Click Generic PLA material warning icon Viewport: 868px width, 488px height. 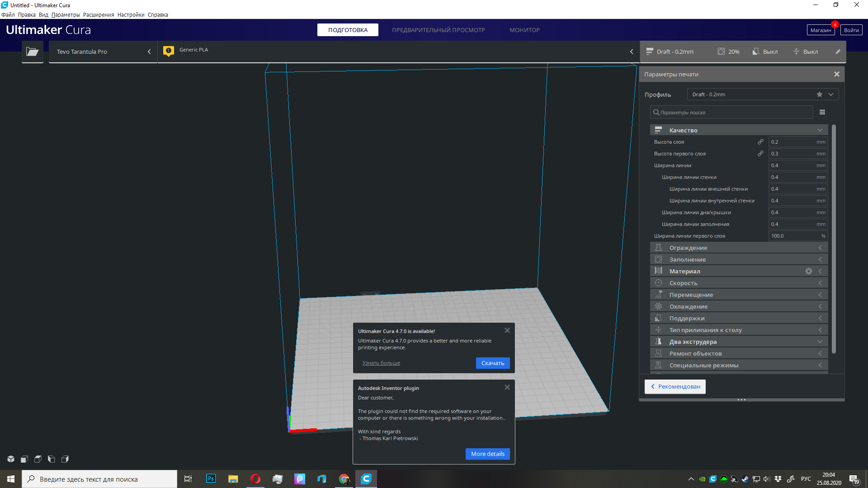click(169, 51)
